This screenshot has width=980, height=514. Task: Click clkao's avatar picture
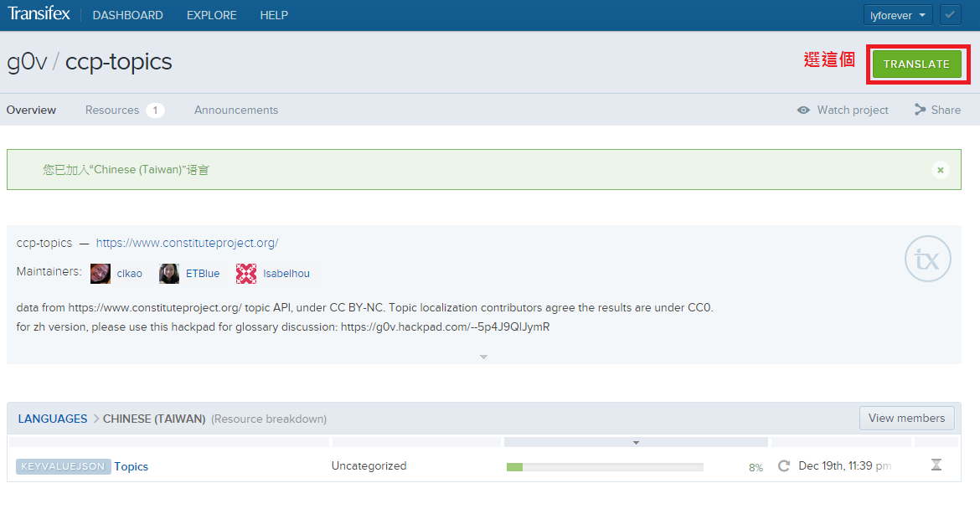(101, 273)
